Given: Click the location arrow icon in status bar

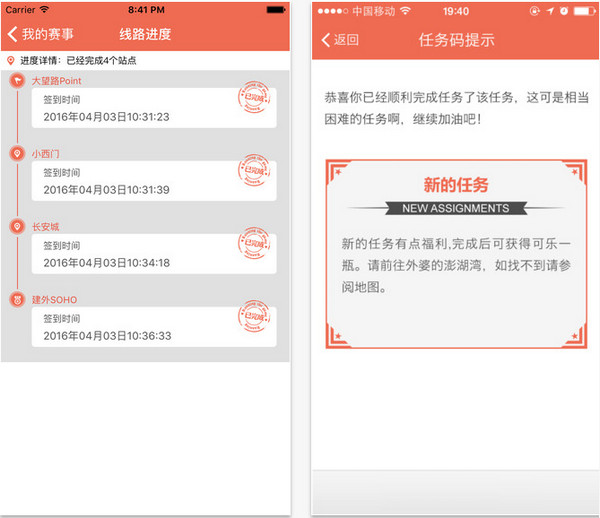Looking at the screenshot, I should 550,11.
